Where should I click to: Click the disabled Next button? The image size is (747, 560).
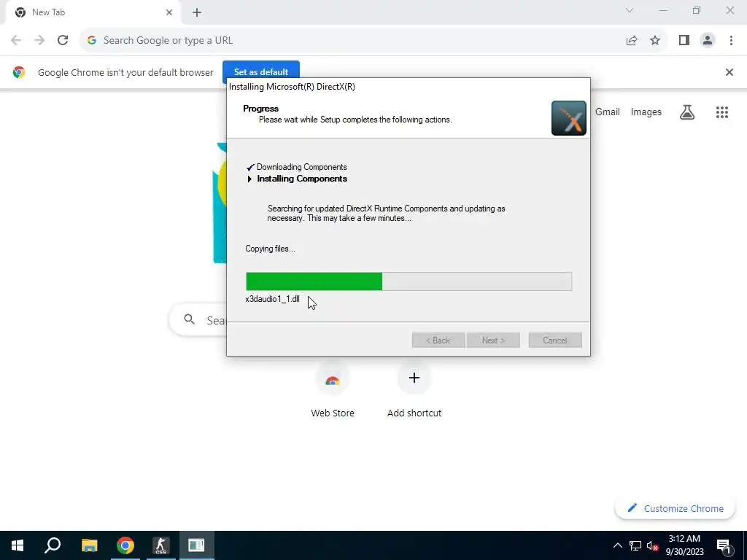[x=493, y=340]
